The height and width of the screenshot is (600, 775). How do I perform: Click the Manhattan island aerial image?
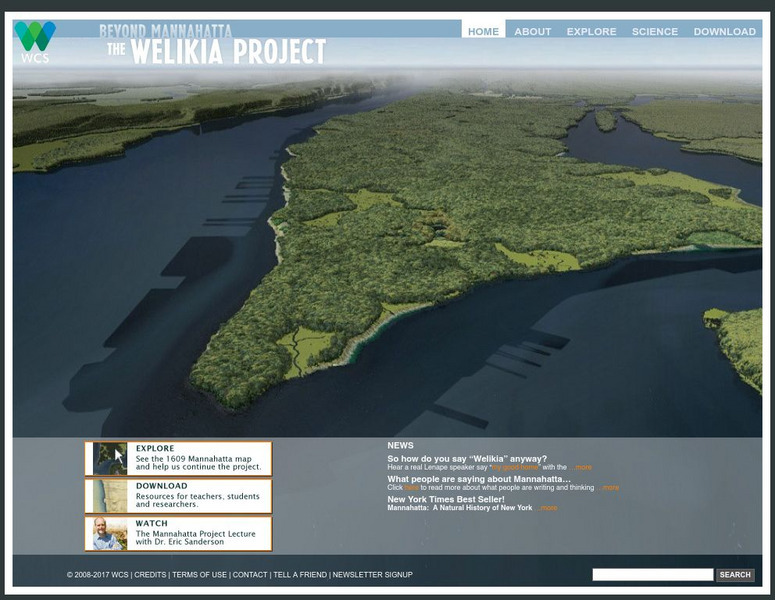click(387, 252)
